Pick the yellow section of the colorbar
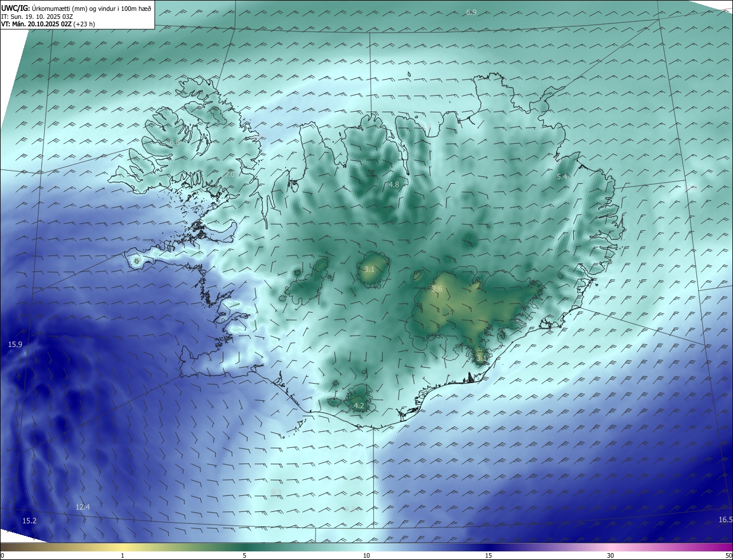 point(123,547)
